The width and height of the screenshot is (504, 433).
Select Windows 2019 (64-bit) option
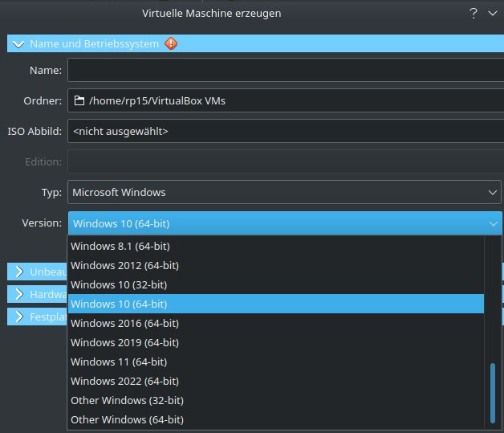(276, 342)
